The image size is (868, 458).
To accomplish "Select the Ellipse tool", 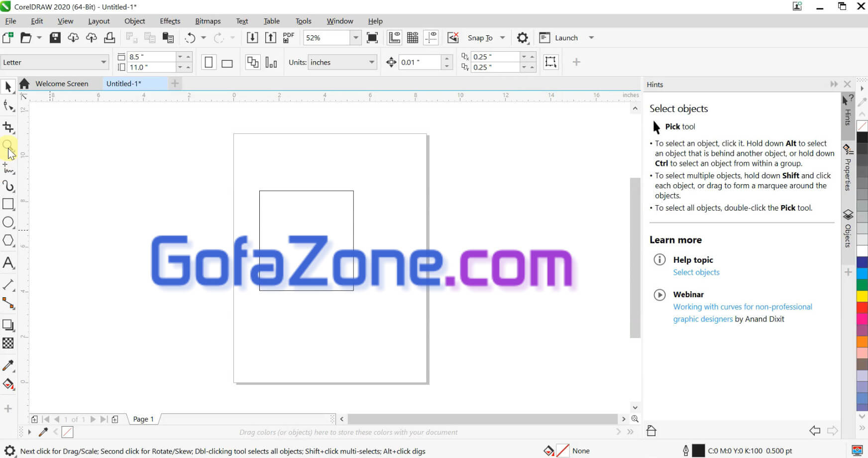I will 8,223.
